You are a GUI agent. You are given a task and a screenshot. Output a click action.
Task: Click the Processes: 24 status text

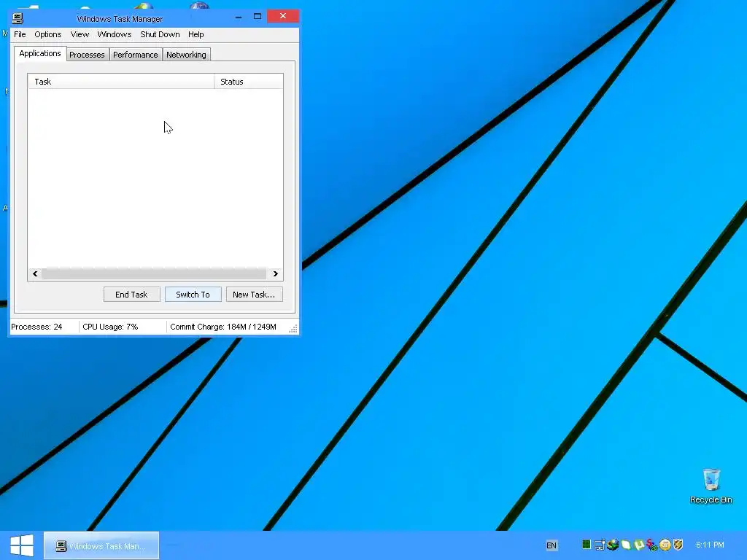36,327
